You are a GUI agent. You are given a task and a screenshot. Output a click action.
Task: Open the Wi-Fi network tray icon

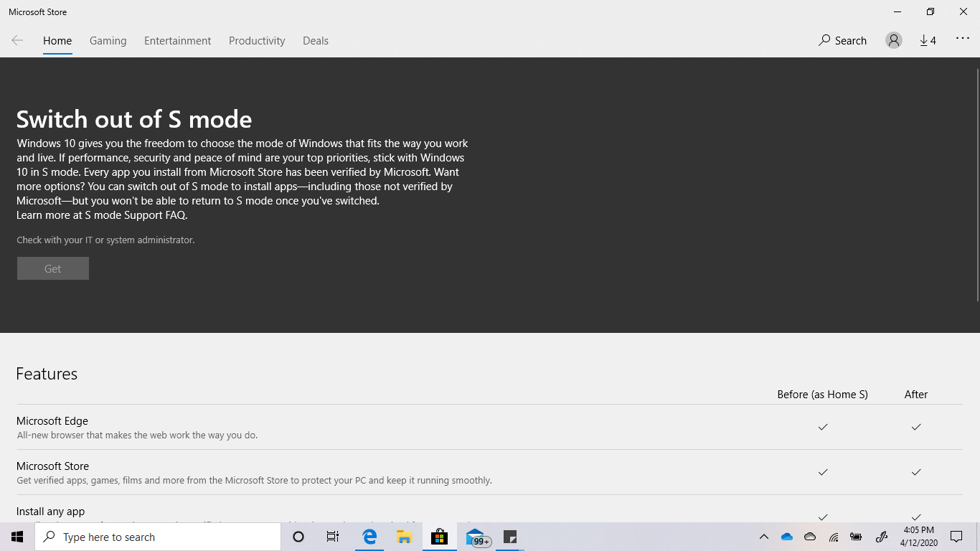(x=834, y=537)
